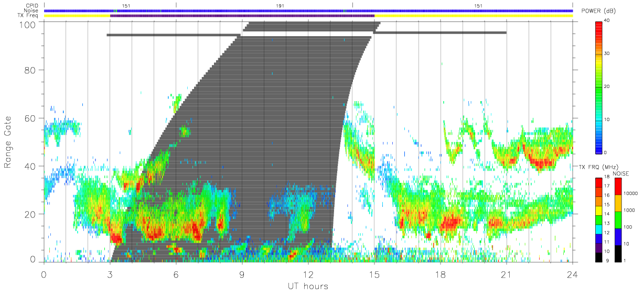Pick the black swatch on NOISE legend
644x297 pixels.
(x=618, y=254)
